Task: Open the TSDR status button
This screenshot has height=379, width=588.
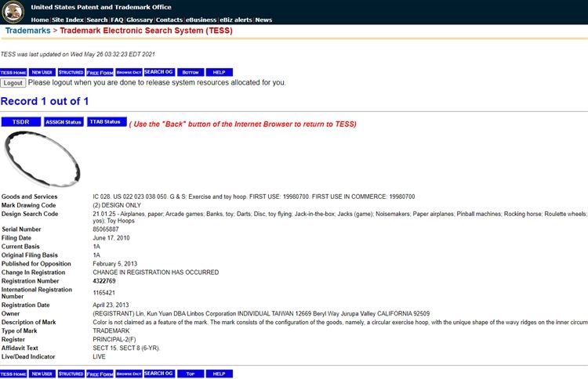Action: pos(21,121)
